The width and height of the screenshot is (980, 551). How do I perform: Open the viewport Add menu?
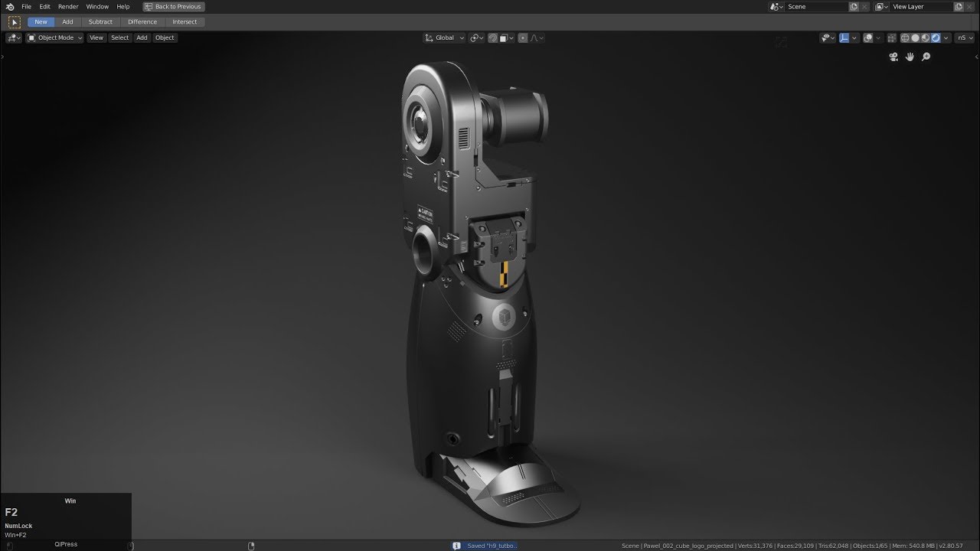pyautogui.click(x=142, y=37)
